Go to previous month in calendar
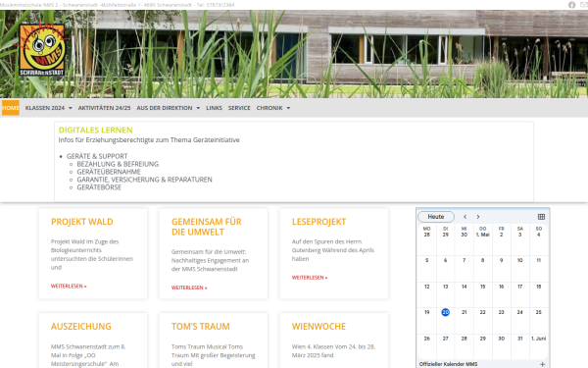588x368 pixels. click(x=465, y=217)
